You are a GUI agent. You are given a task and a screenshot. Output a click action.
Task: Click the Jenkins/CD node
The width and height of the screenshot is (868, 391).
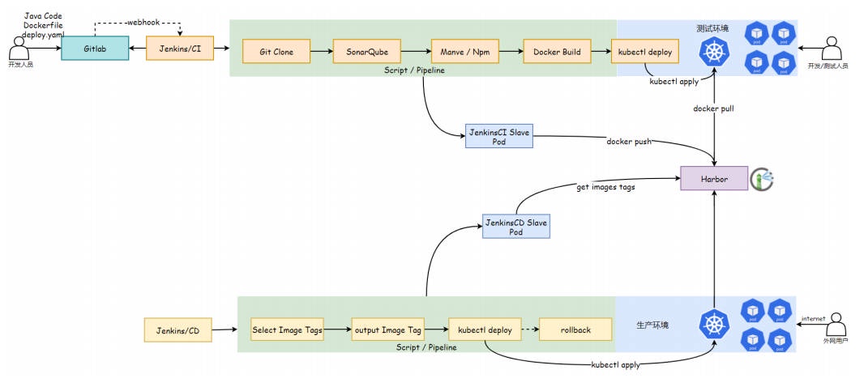point(178,329)
